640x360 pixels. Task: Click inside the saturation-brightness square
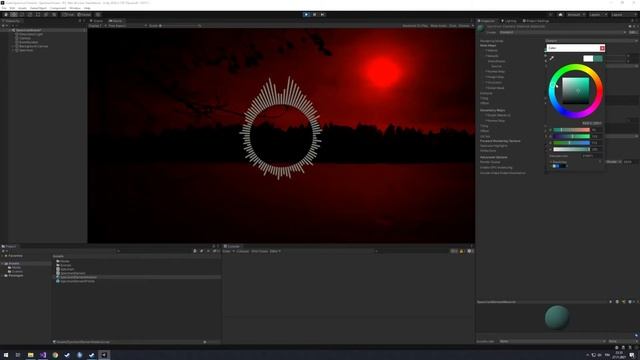click(576, 91)
